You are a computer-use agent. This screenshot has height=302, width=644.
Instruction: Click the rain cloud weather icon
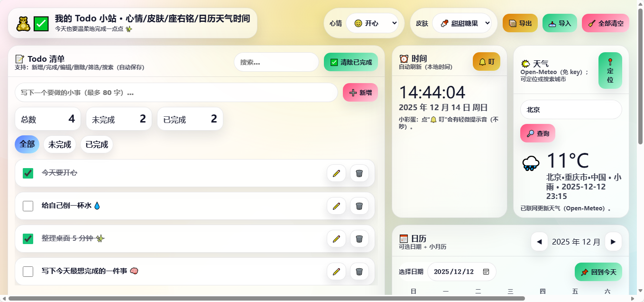[531, 163]
